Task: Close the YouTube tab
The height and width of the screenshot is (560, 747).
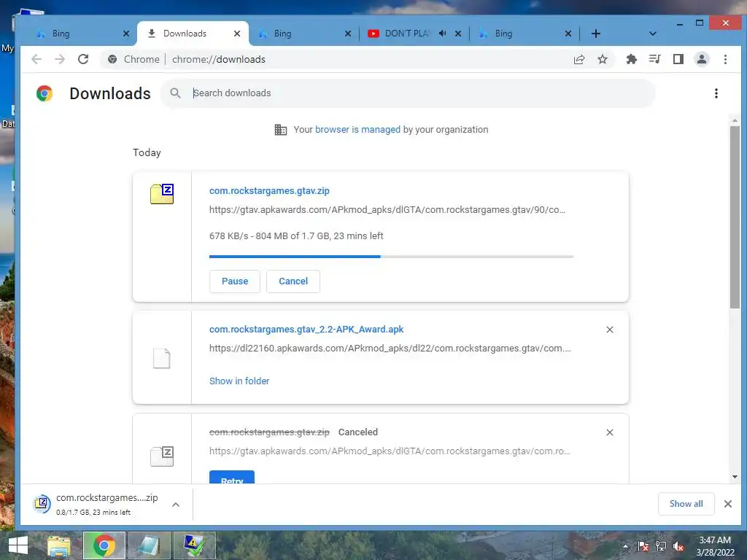Action: pos(458,34)
